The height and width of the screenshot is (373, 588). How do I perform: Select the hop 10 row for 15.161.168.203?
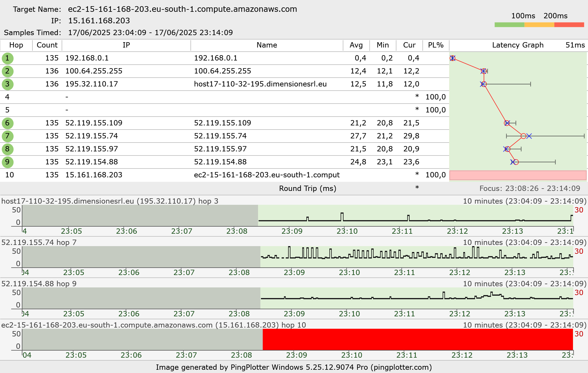93,175
